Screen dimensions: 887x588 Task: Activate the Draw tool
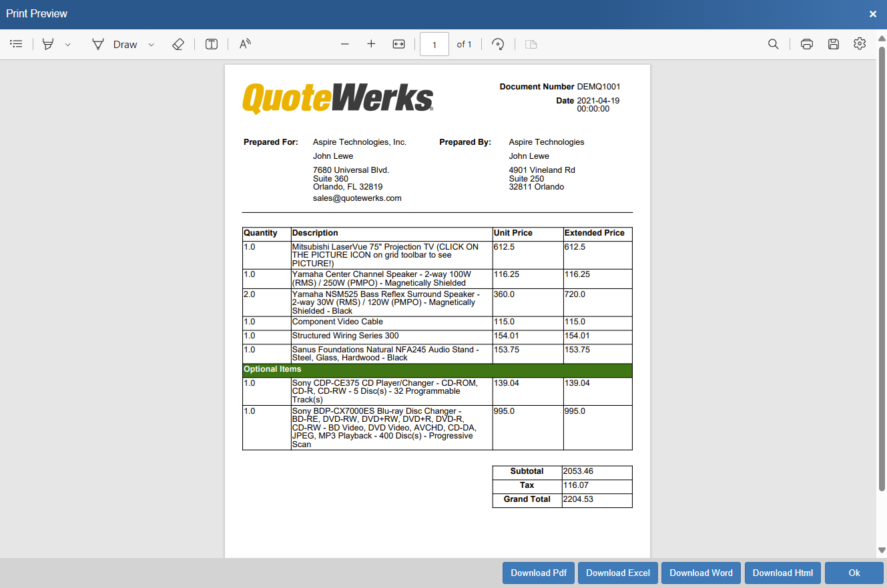[115, 44]
